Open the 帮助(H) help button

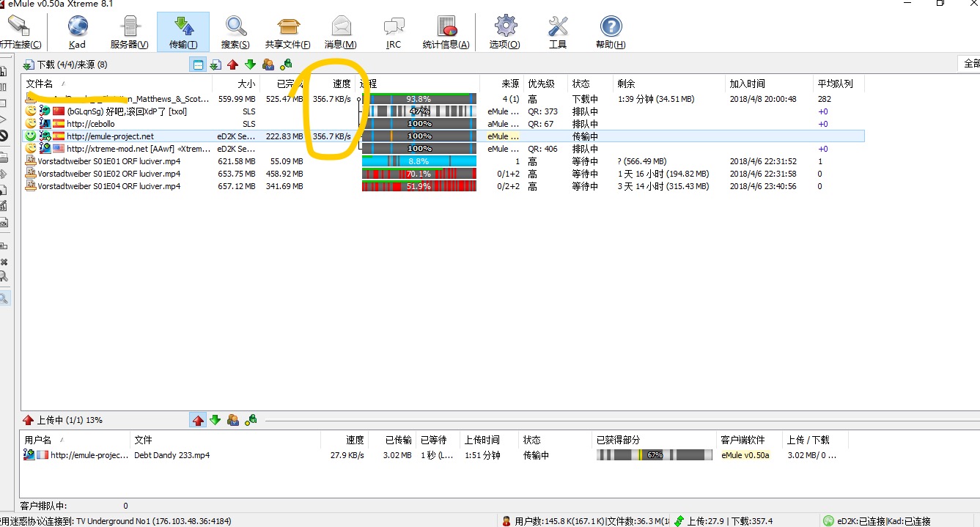[611, 33]
